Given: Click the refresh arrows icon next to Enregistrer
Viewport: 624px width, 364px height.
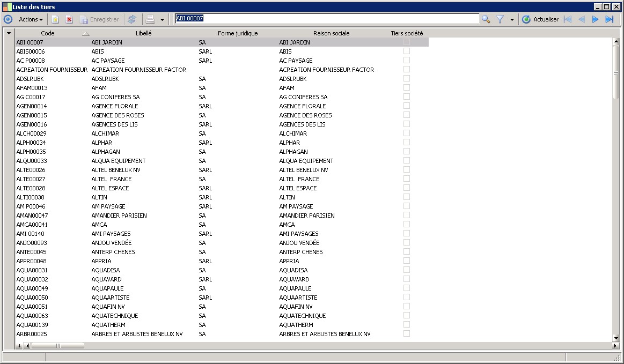Looking at the screenshot, I should (x=132, y=19).
